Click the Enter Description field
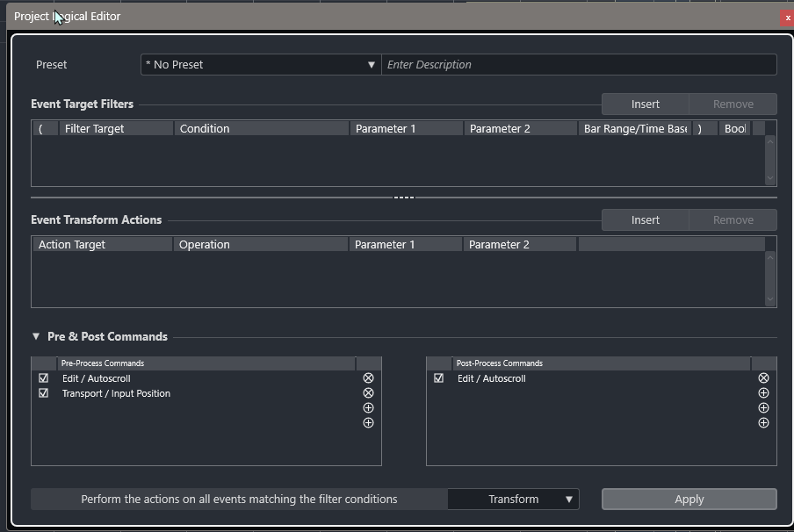The height and width of the screenshot is (532, 794). tap(579, 64)
